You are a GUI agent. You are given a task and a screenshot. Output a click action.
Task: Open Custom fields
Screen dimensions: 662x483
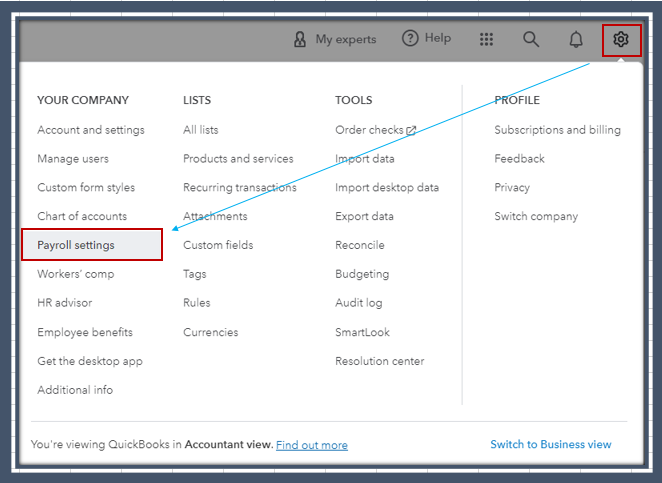click(x=218, y=245)
